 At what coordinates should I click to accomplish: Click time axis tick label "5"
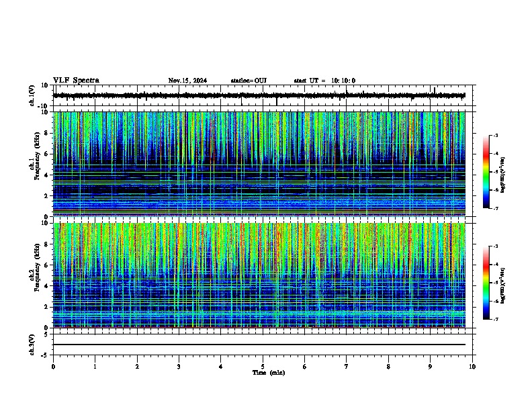263,366
